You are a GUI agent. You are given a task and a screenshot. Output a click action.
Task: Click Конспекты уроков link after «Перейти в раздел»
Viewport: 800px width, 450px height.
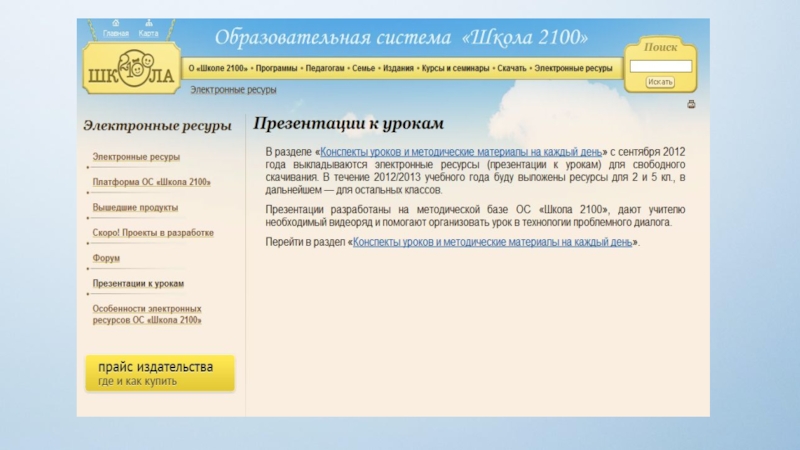492,242
